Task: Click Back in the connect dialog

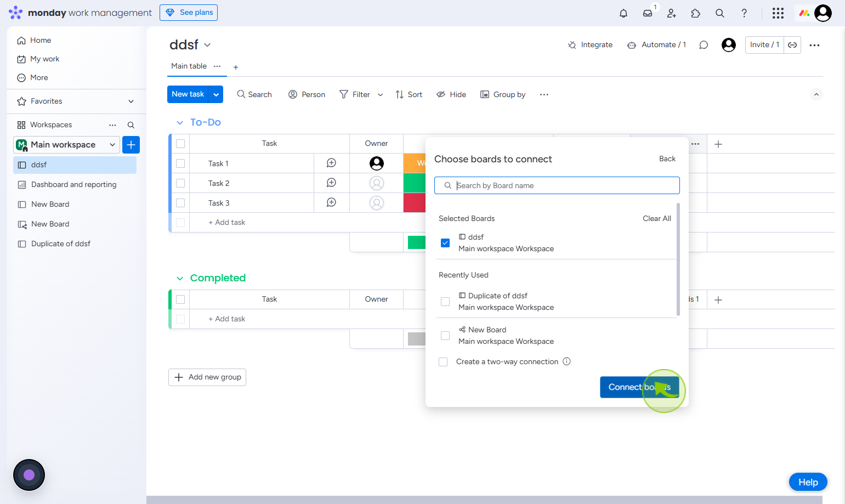Action: coord(667,159)
